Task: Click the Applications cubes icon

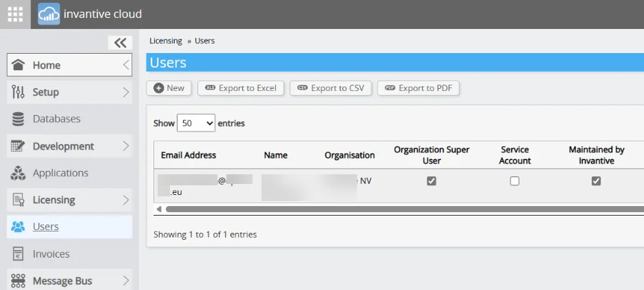Action: point(18,173)
